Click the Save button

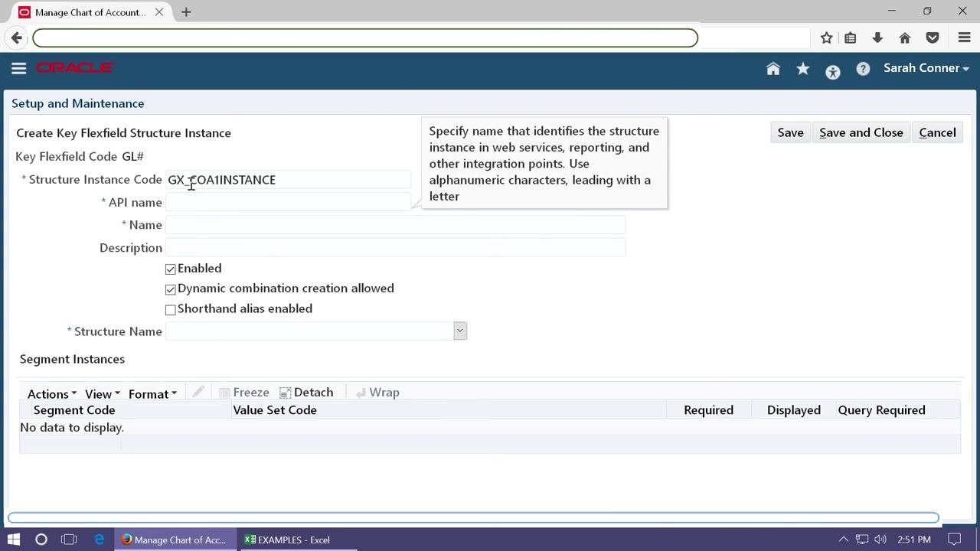[x=790, y=132]
